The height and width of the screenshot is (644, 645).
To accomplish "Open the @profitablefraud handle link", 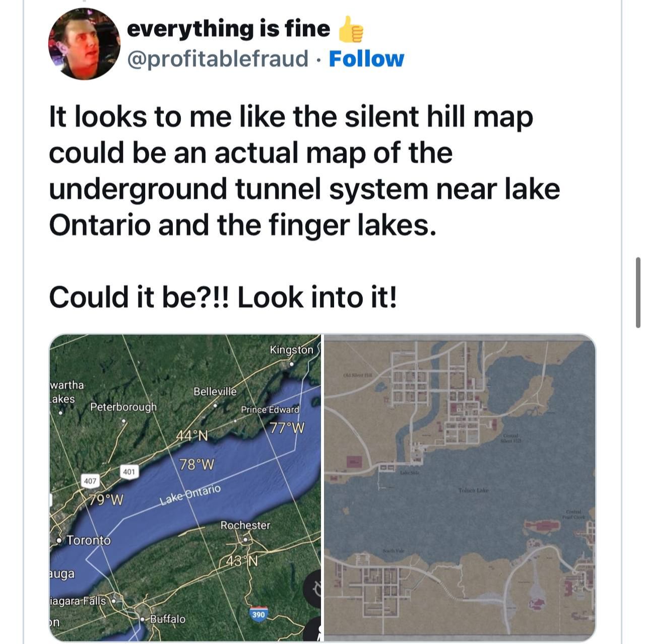I will (218, 59).
